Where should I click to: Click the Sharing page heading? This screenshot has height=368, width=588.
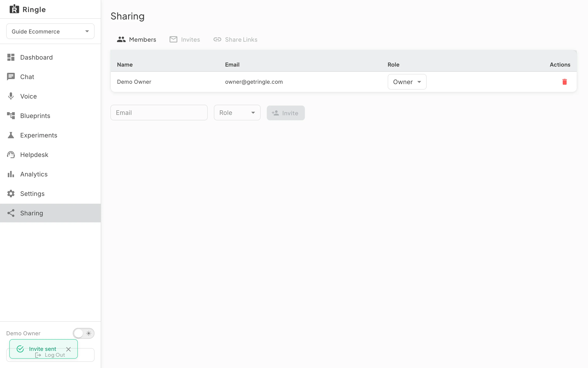128,16
